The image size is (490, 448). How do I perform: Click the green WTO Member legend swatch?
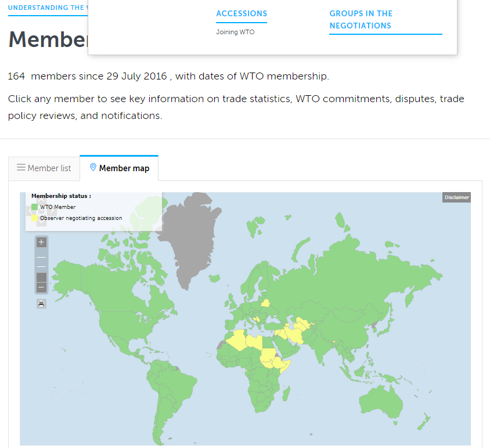click(x=34, y=207)
